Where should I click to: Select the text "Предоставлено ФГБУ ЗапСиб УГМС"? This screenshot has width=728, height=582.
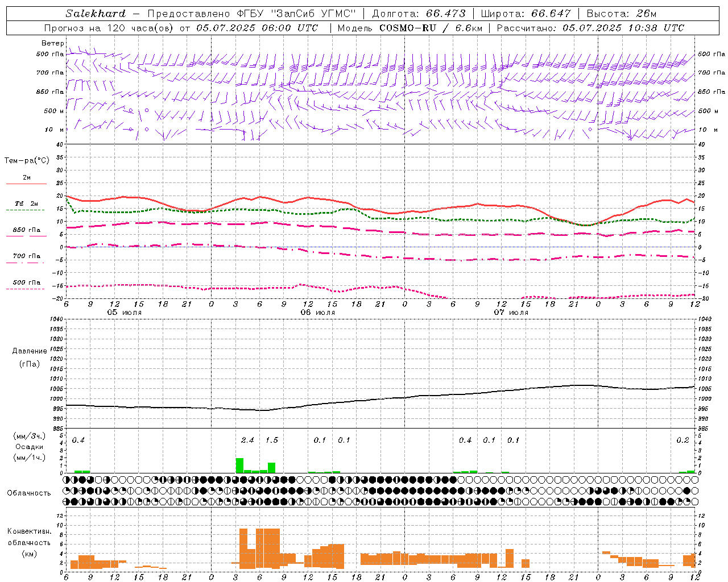coord(251,14)
